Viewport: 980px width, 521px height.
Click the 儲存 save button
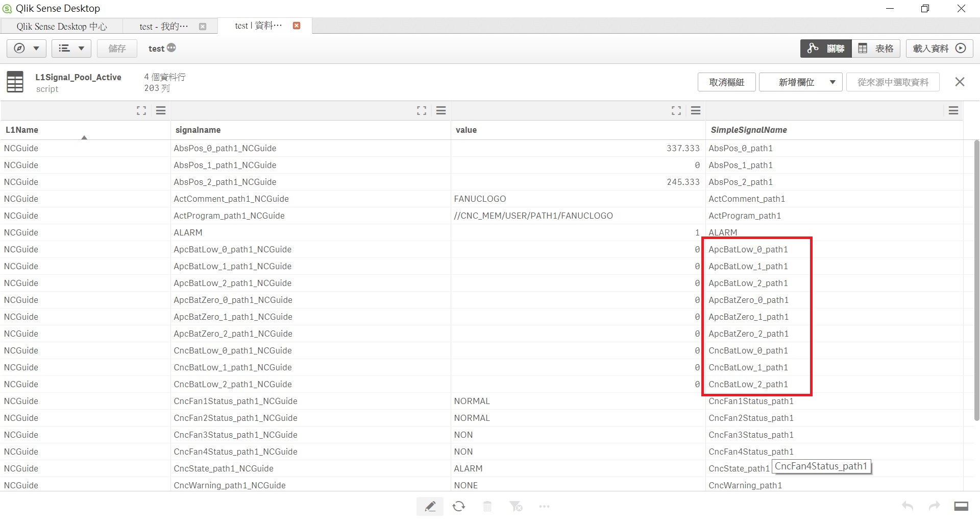117,49
